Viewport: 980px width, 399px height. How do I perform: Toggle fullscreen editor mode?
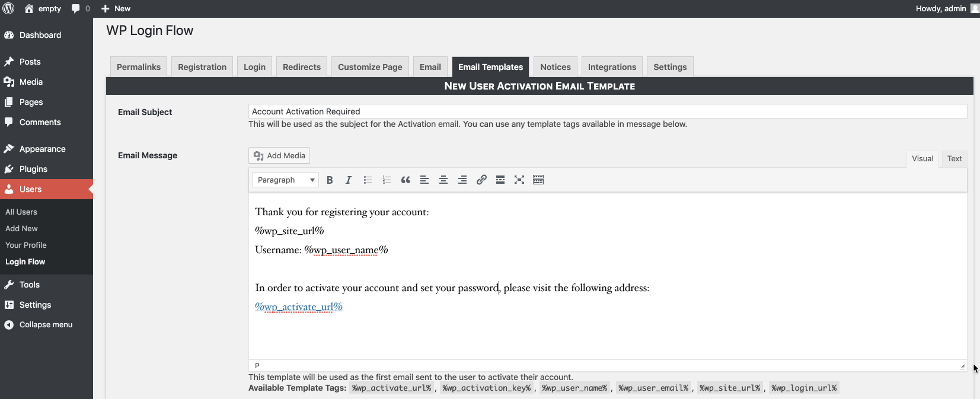point(519,180)
